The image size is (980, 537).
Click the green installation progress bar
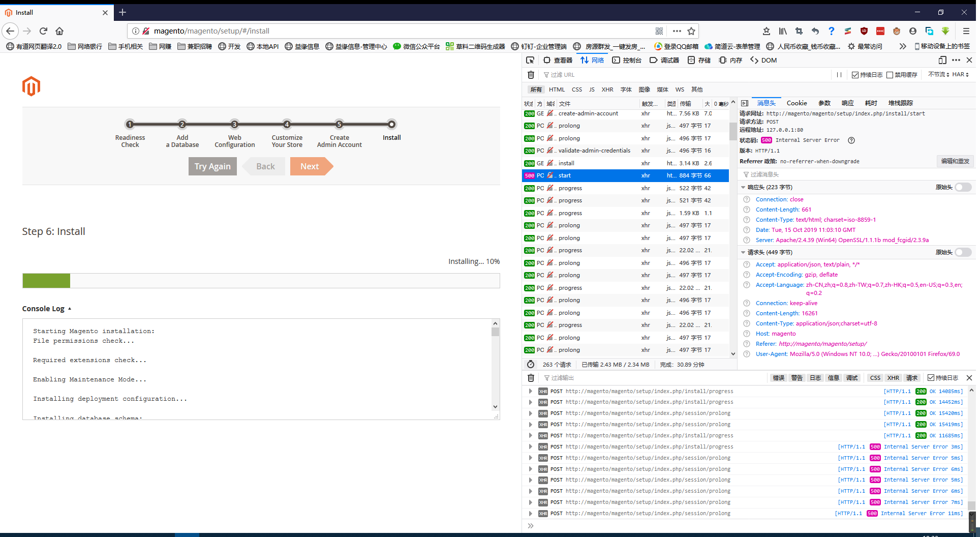46,281
